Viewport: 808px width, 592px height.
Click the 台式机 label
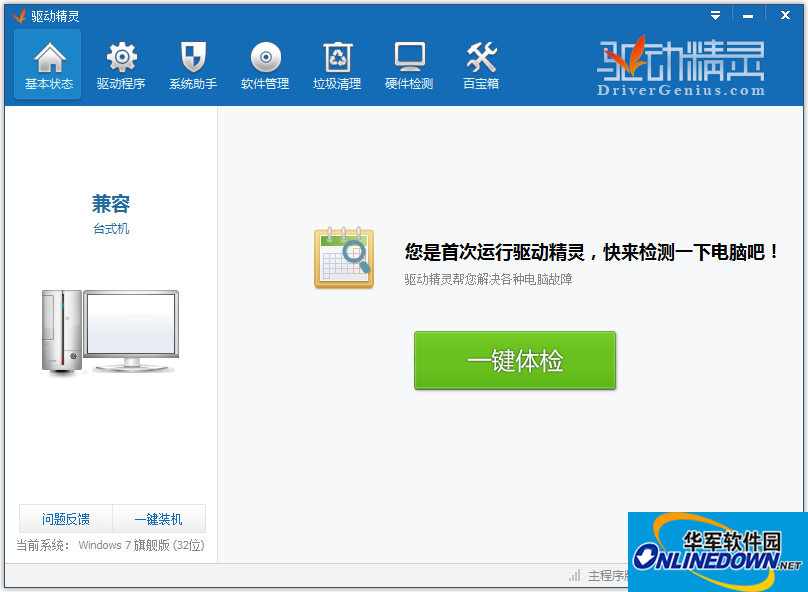coord(111,229)
